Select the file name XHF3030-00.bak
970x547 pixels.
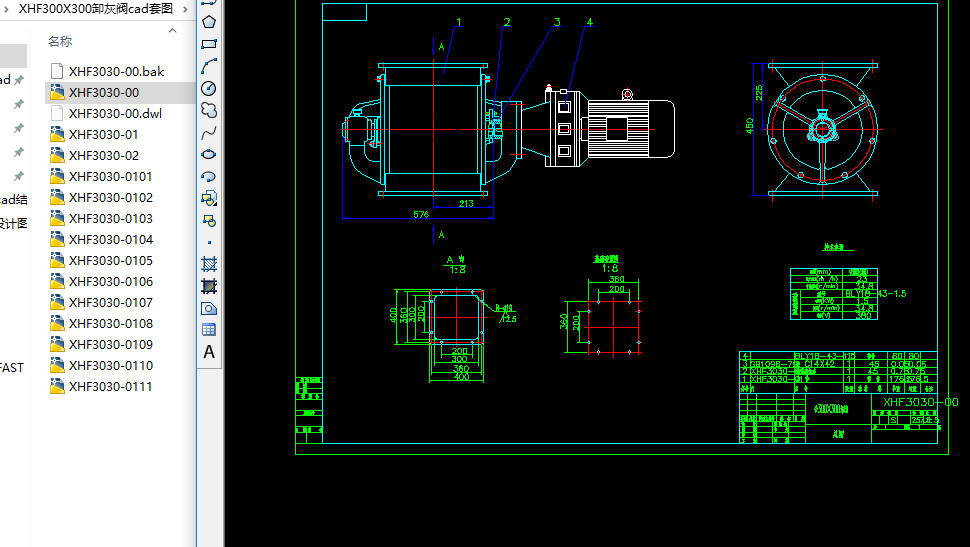click(x=116, y=72)
